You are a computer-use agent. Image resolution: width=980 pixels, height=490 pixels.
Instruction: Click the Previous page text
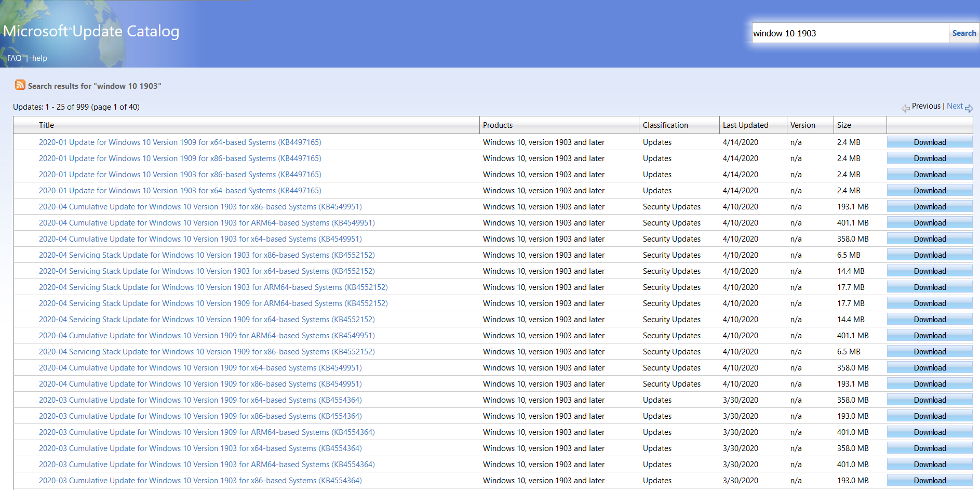(926, 106)
